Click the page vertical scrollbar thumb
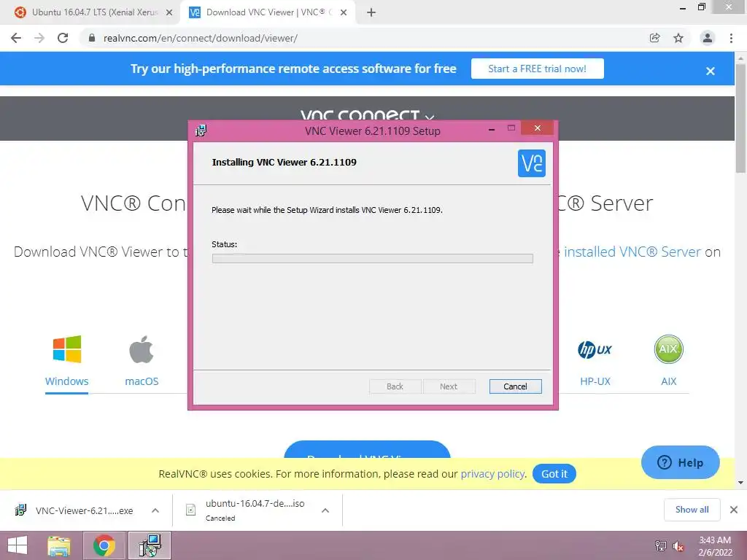 tap(741, 118)
